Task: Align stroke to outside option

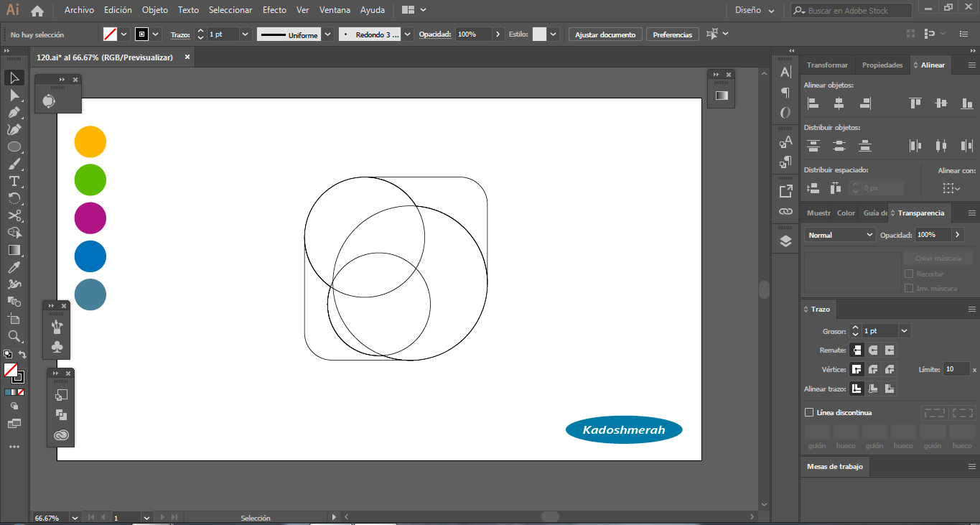Action: coord(890,389)
